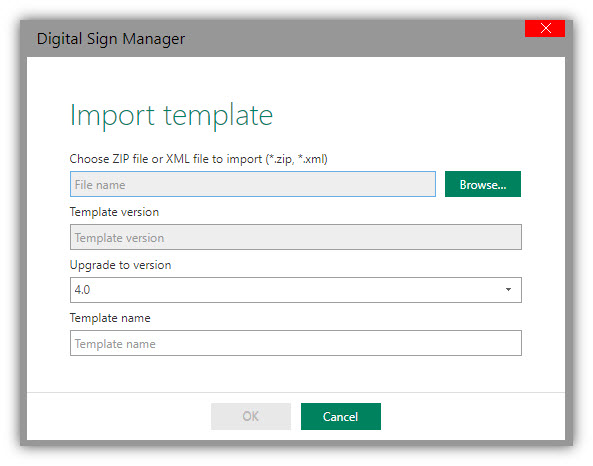Open the Upgrade to version dropdown
Viewport: 593px width, 466px height.
[296, 290]
